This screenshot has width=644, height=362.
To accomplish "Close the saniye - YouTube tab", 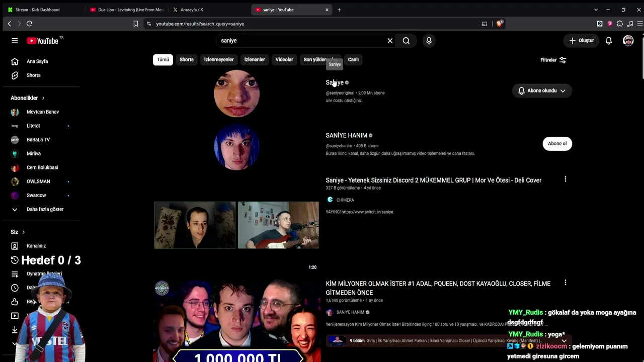I will pos(327,10).
